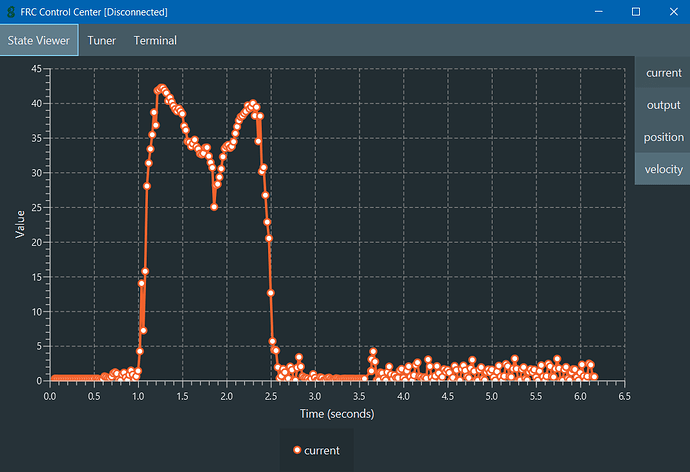Click the orange current legend marker
The width and height of the screenshot is (690, 472).
pyautogui.click(x=296, y=451)
